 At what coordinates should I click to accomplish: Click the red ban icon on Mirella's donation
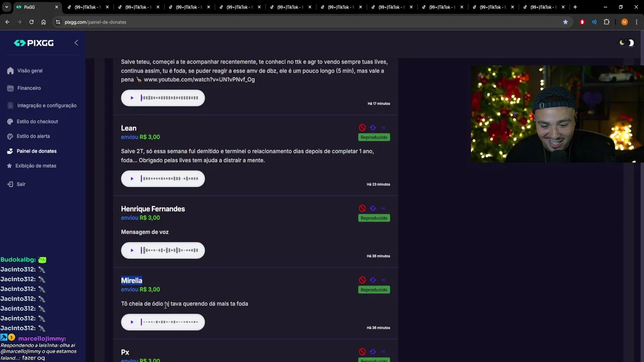[x=362, y=280]
